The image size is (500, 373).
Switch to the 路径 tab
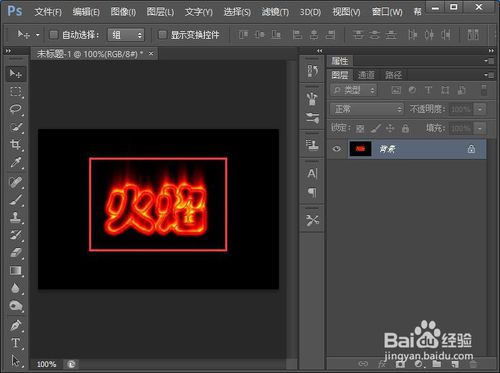[393, 75]
